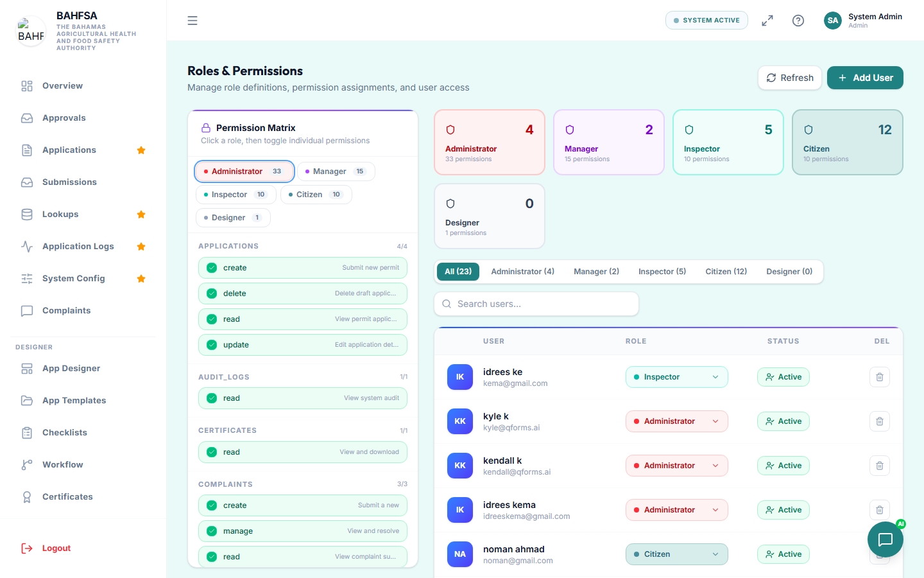Click the search magnifier icon
This screenshot has width=924, height=578.
tap(447, 304)
